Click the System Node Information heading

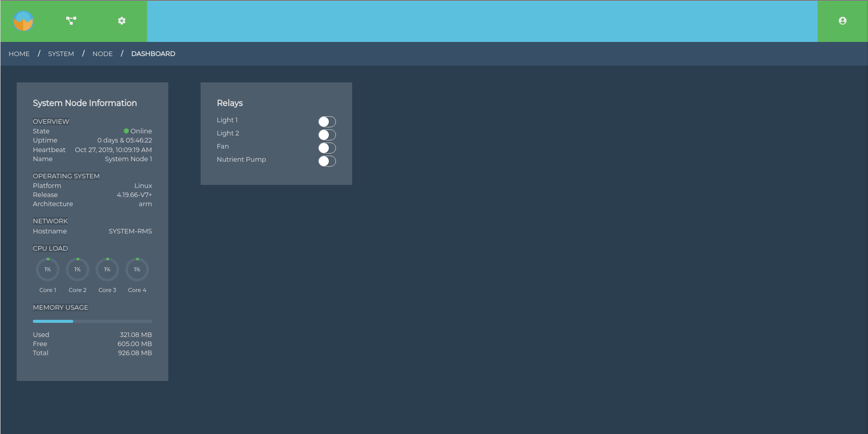click(x=85, y=103)
